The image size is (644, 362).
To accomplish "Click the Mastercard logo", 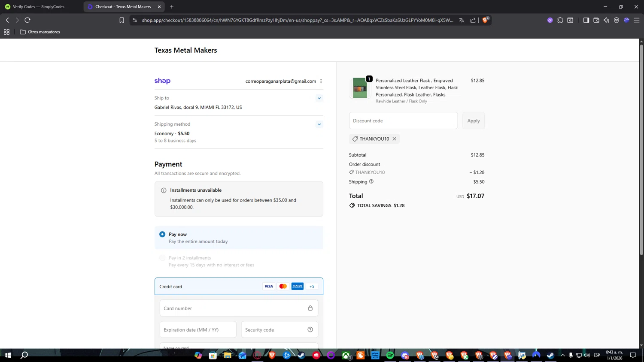I will pos(283,286).
